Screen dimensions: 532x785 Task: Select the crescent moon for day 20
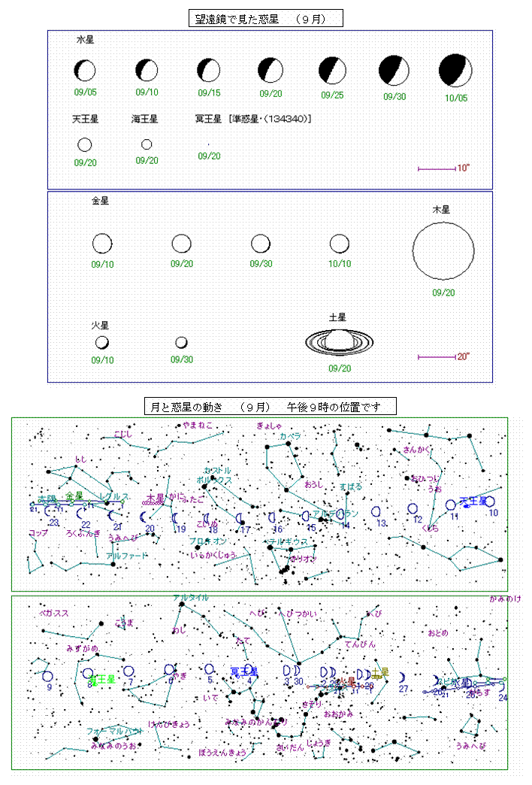tap(143, 517)
